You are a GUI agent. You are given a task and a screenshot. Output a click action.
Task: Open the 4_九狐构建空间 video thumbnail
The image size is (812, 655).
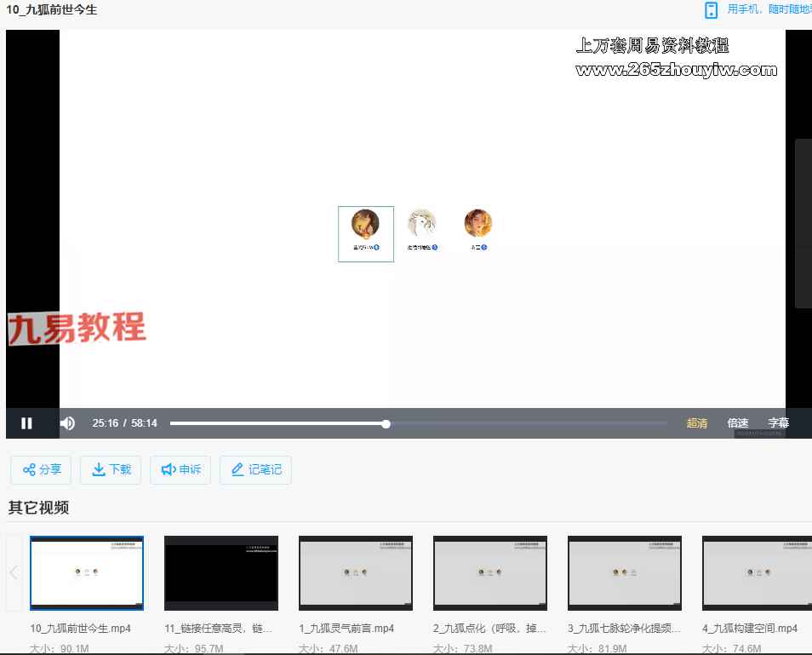(x=756, y=572)
